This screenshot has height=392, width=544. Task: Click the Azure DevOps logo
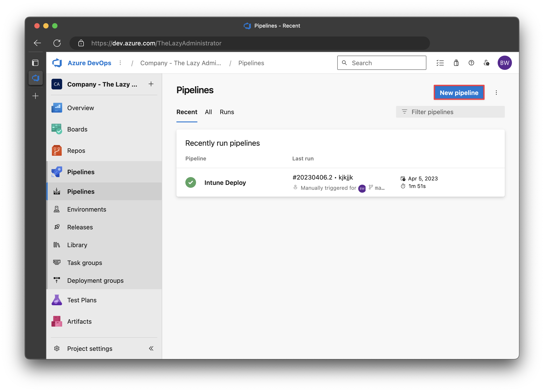coord(57,63)
